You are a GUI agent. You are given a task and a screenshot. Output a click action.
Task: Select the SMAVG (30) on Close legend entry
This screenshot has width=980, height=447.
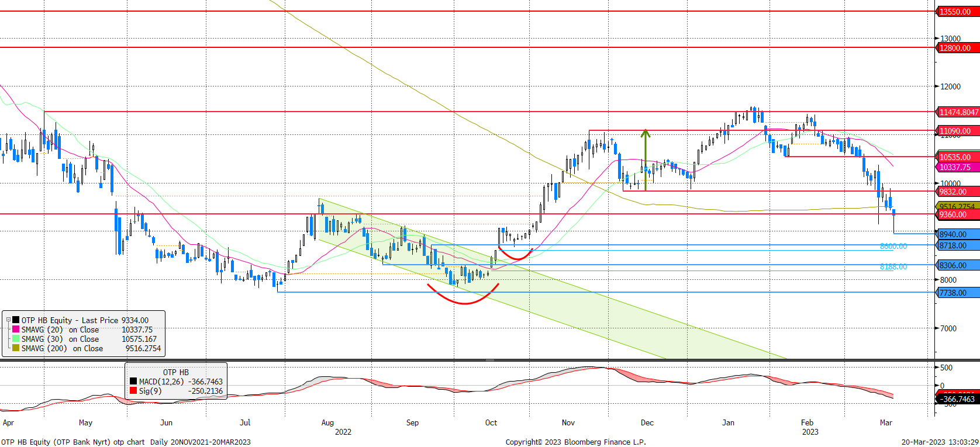tap(60, 339)
